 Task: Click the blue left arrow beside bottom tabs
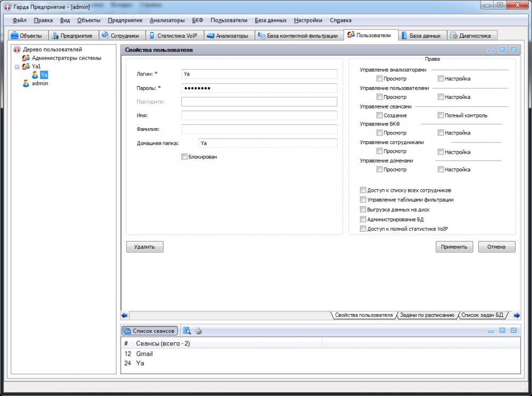[x=124, y=315]
